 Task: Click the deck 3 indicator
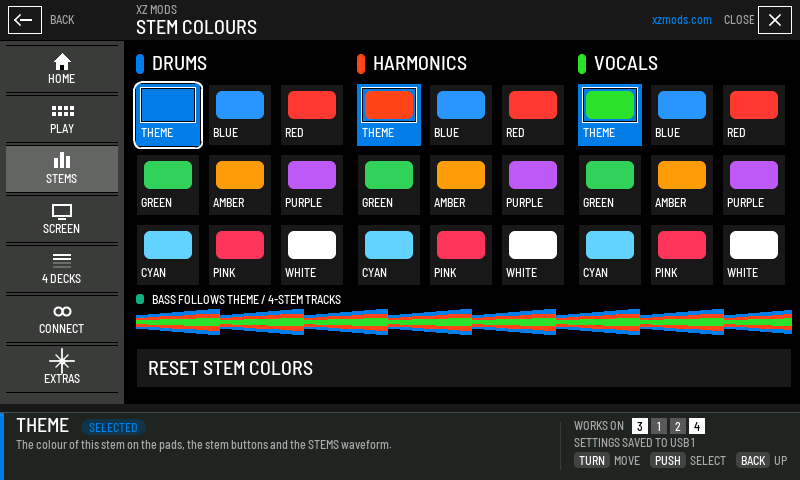click(639, 426)
